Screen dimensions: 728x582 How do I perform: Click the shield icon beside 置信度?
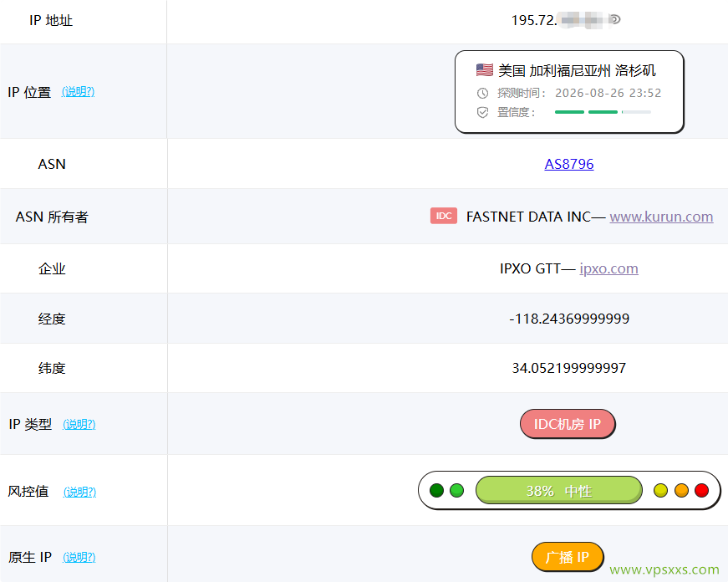[x=482, y=112]
